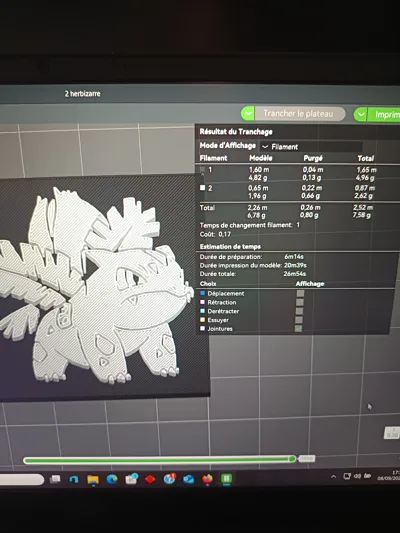Screen dimensions: 400x533
Task: Click the '2 herbizarre' project title
Action: coord(83,93)
